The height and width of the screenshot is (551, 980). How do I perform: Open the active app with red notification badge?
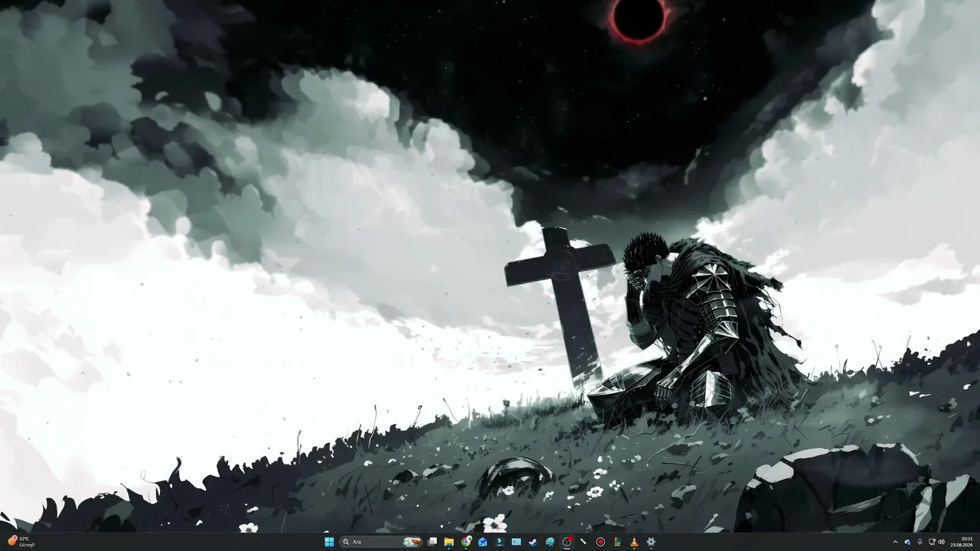tap(567, 542)
